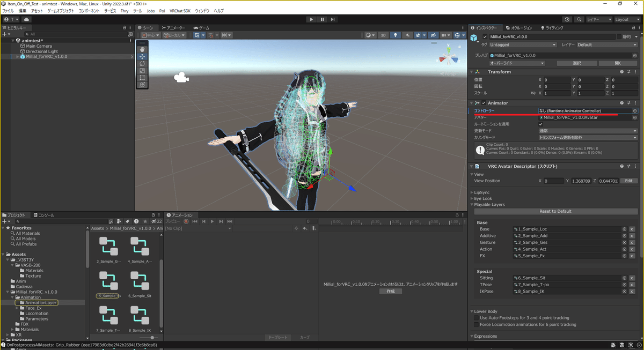Toggle ルートモーションを適用 checkbox
Screen dimensions: 644x350
(x=541, y=124)
